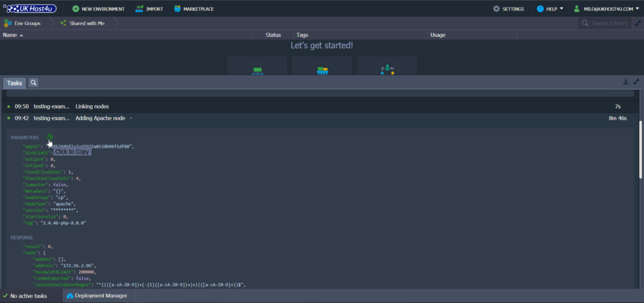
Task: Click the search magnifier in environment search
Action: click(585, 23)
